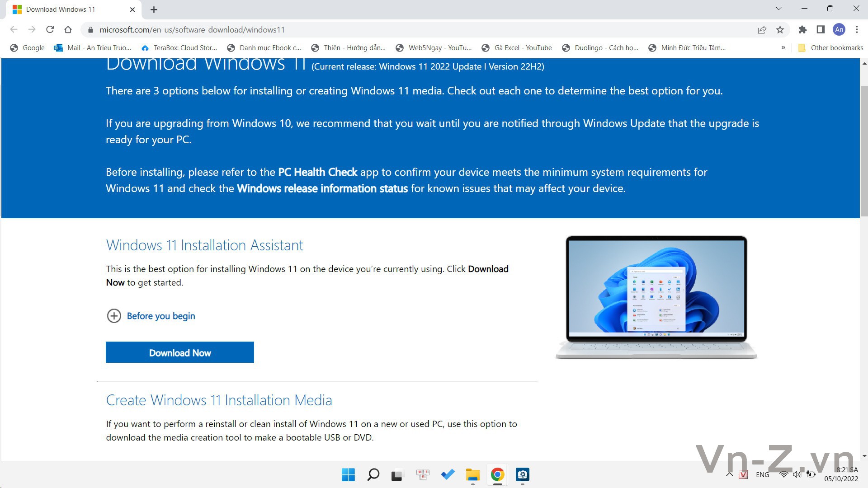
Task: Open the An profile avatar
Action: (839, 30)
